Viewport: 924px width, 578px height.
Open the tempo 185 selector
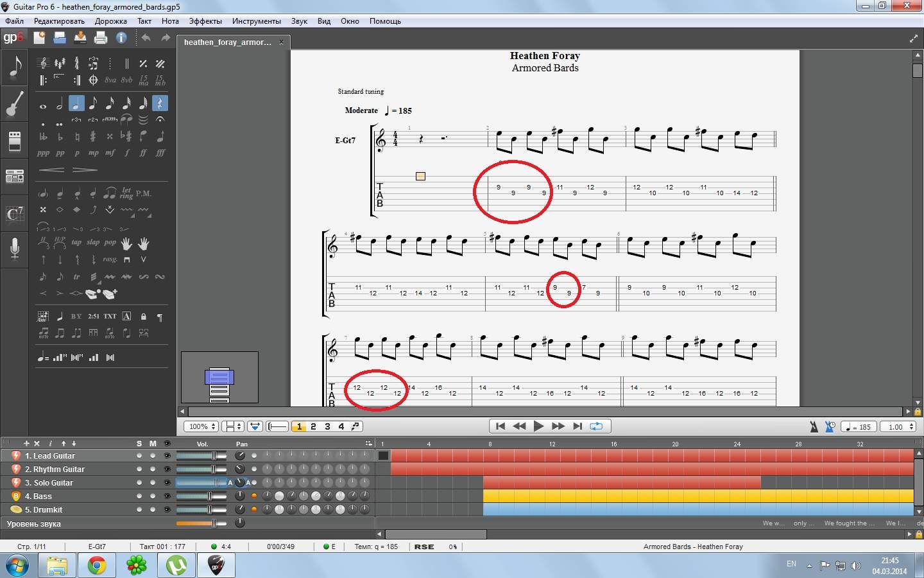click(x=858, y=426)
